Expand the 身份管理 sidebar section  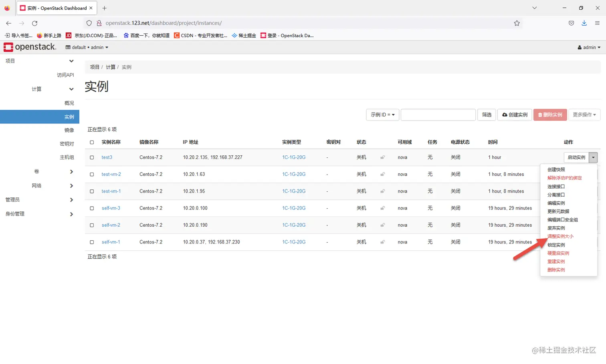coord(40,214)
